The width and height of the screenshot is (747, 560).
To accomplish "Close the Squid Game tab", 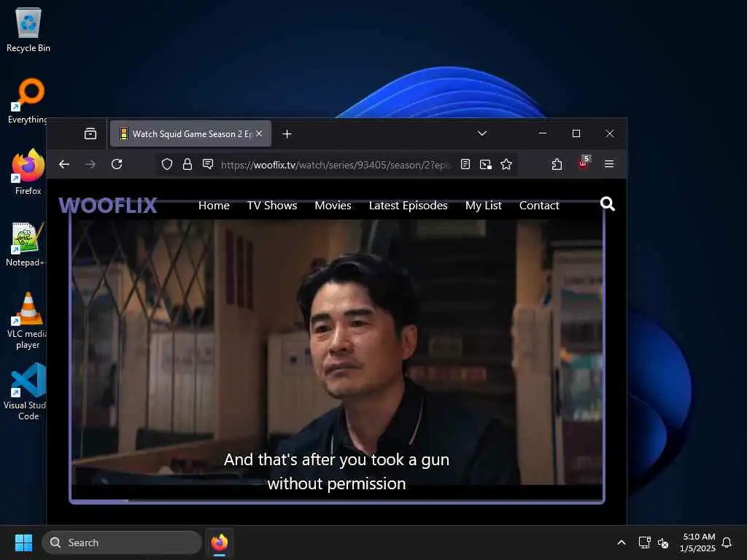I will coord(259,134).
